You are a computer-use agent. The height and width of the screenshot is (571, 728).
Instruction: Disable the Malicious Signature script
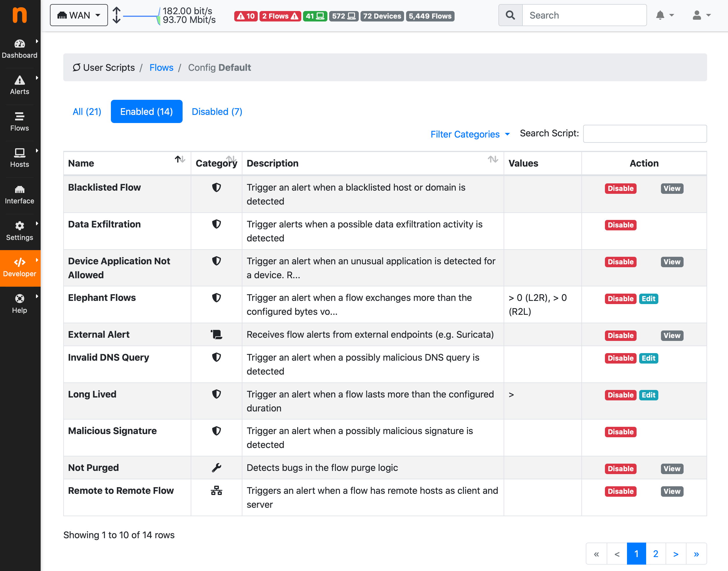point(620,432)
